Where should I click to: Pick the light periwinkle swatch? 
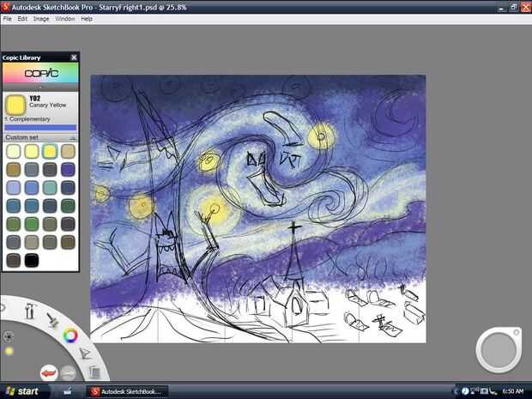click(x=14, y=188)
